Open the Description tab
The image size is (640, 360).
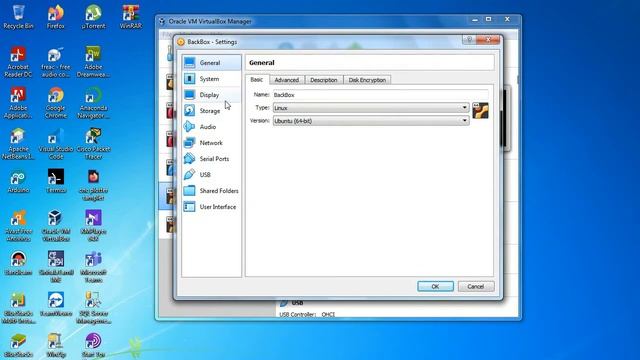324,80
